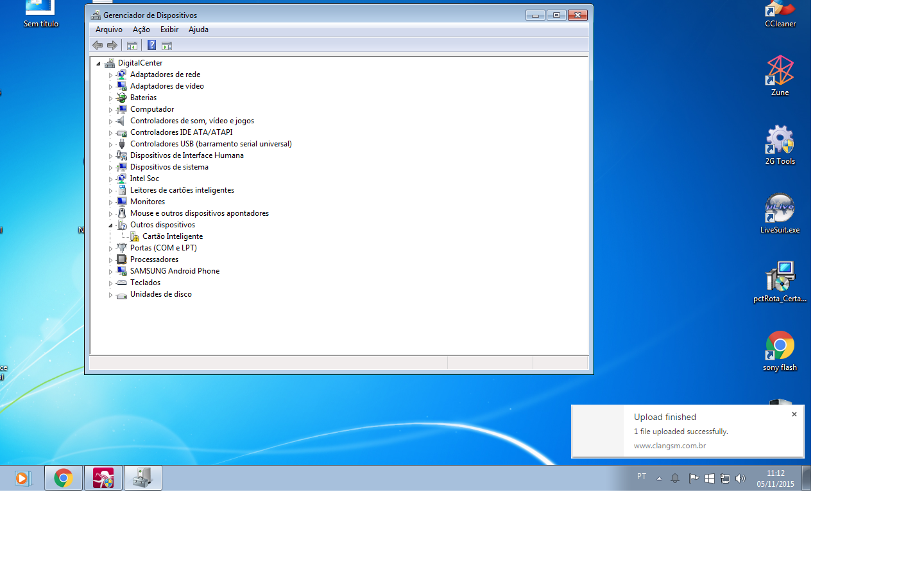Open the Zune desktop shortcut
The image size is (924, 578).
point(780,76)
